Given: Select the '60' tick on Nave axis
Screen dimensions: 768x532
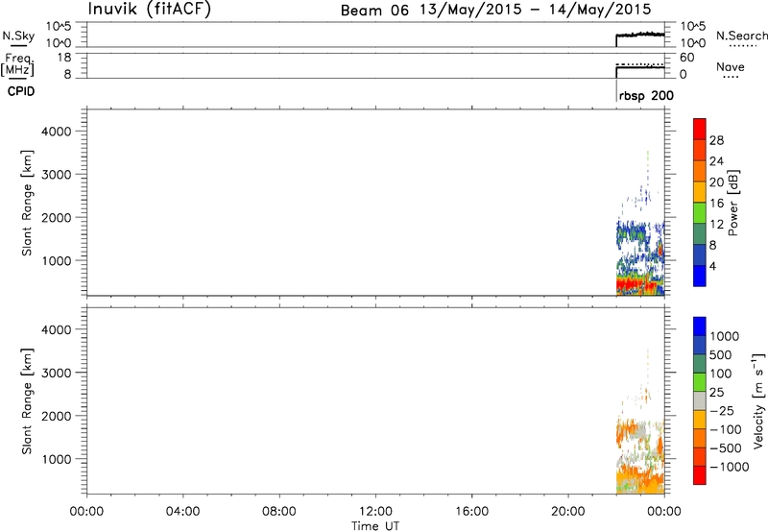Looking at the screenshot, I should (686, 58).
